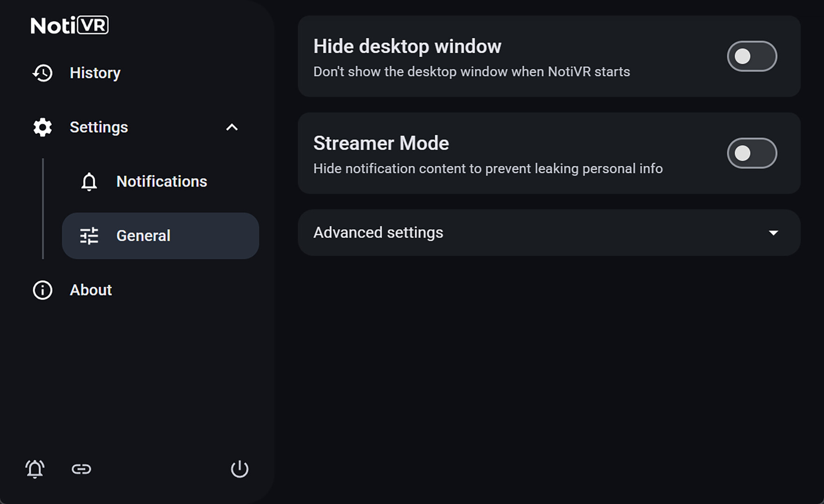Click the Settings gear icon
Screen dimensions: 824x504
pos(42,127)
